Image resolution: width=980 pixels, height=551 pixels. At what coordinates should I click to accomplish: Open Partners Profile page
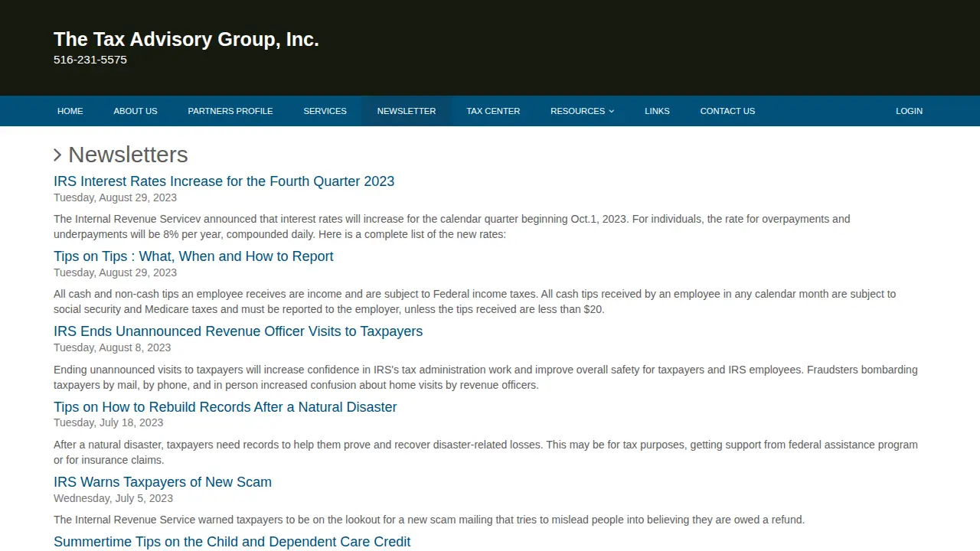click(230, 111)
